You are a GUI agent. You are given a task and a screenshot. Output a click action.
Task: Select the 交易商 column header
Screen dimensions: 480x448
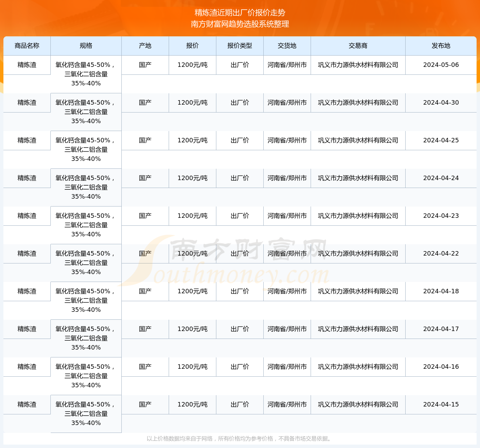pos(358,46)
